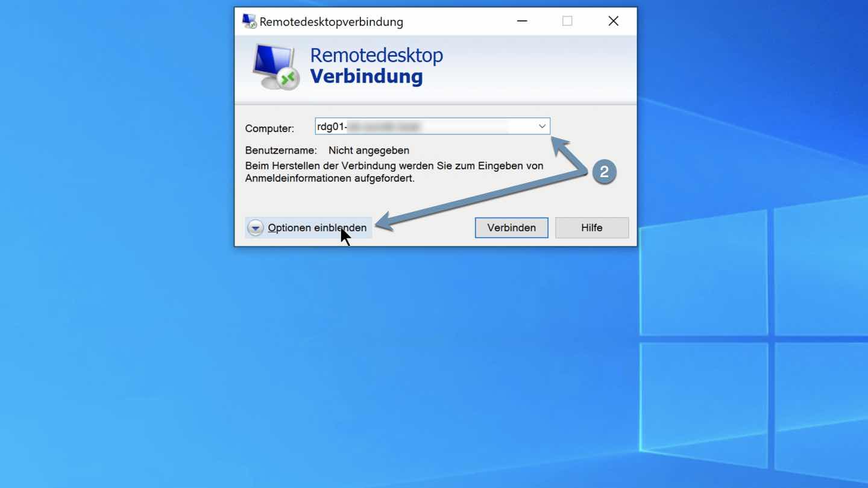Click the 'Remotedesktop Verbindung' banner heading
Viewport: 868px width, 488px height.
[x=376, y=66]
